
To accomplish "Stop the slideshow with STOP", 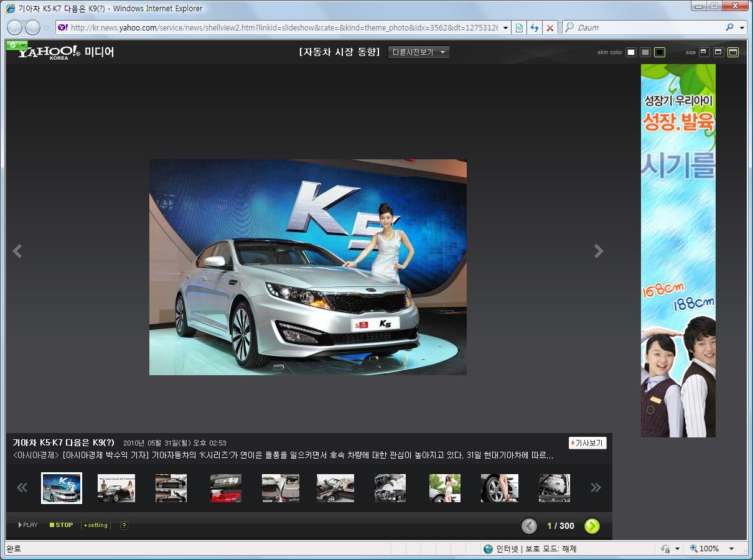I will click(x=62, y=525).
